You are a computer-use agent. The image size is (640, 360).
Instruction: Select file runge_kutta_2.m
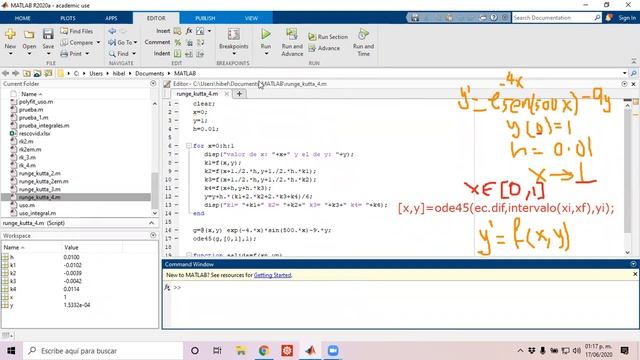pyautogui.click(x=39, y=173)
